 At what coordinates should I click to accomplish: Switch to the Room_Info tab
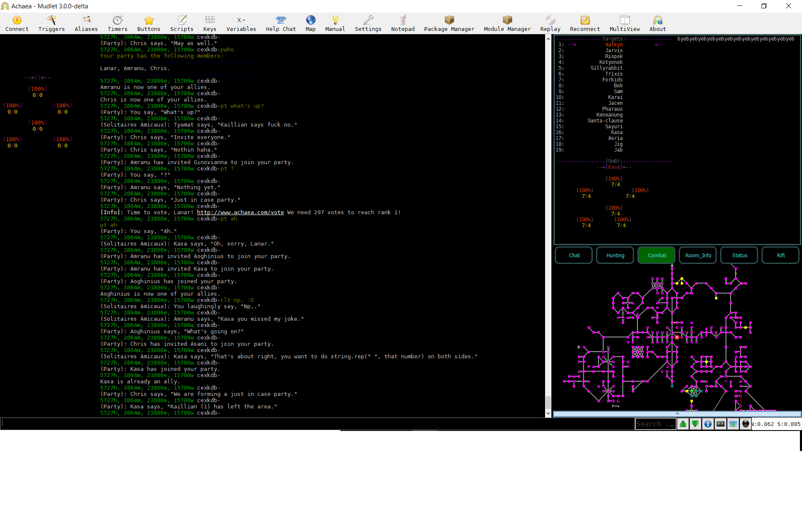click(698, 255)
